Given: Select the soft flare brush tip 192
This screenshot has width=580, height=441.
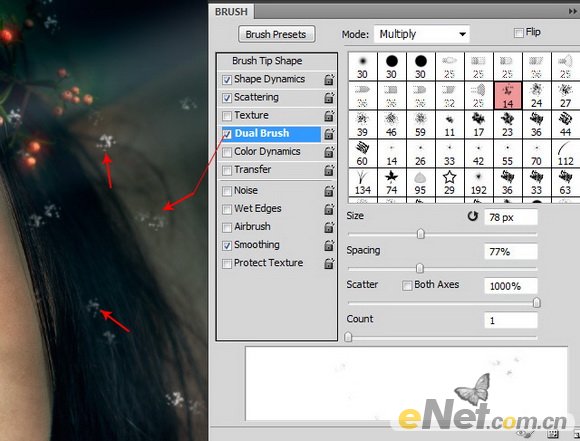Looking at the screenshot, I should [x=478, y=183].
